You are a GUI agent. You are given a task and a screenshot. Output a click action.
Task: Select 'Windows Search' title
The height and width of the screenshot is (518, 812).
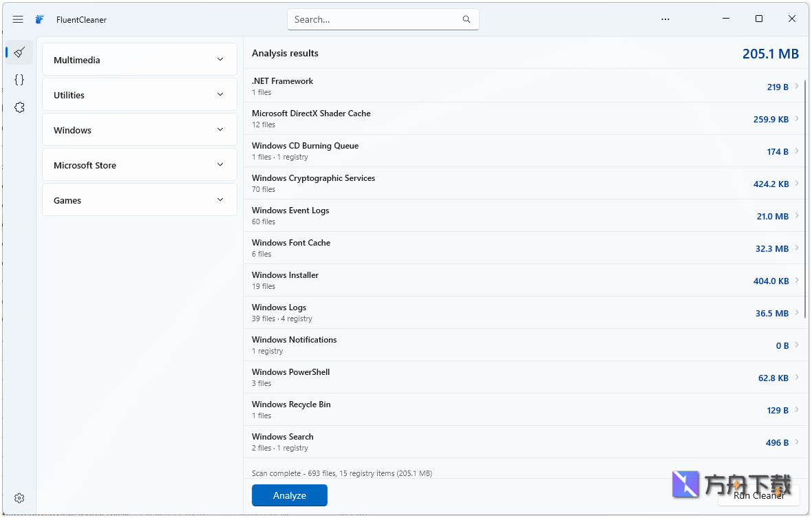click(x=282, y=437)
